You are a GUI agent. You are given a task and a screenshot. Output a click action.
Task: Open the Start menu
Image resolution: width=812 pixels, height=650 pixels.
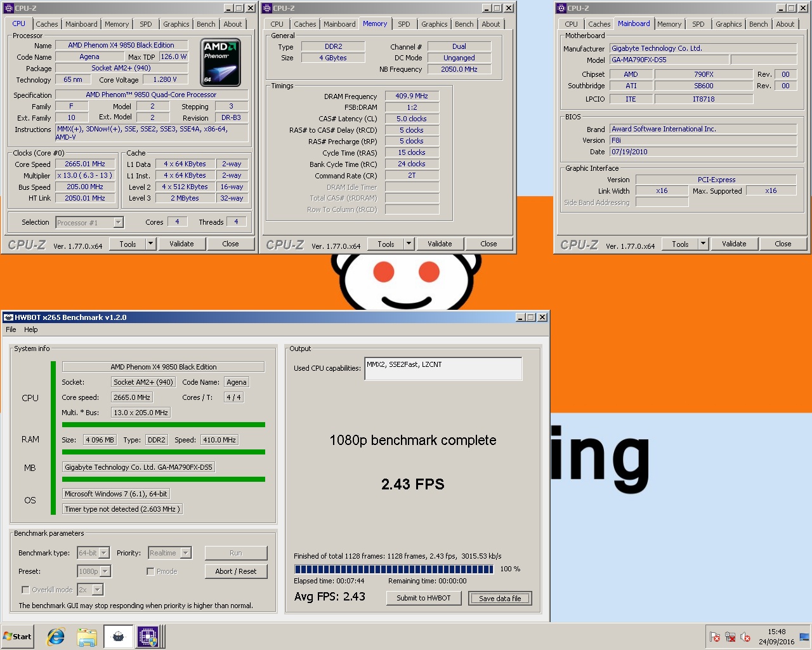(x=18, y=637)
